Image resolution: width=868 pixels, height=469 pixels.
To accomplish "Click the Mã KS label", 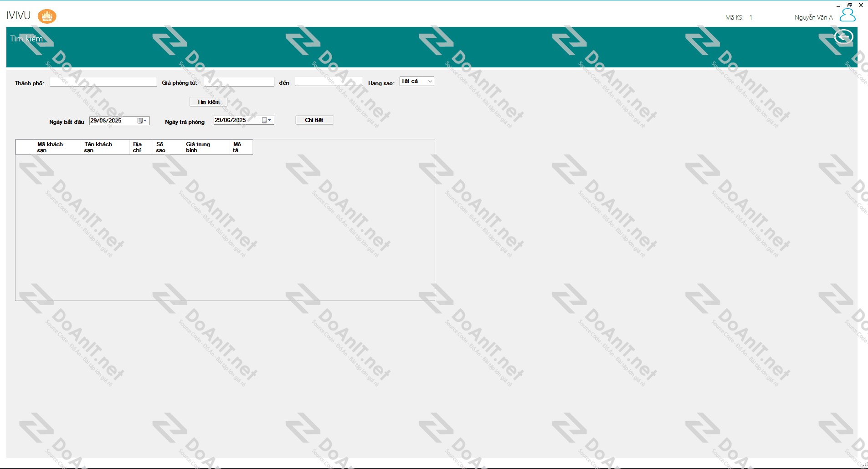I will (x=734, y=17).
